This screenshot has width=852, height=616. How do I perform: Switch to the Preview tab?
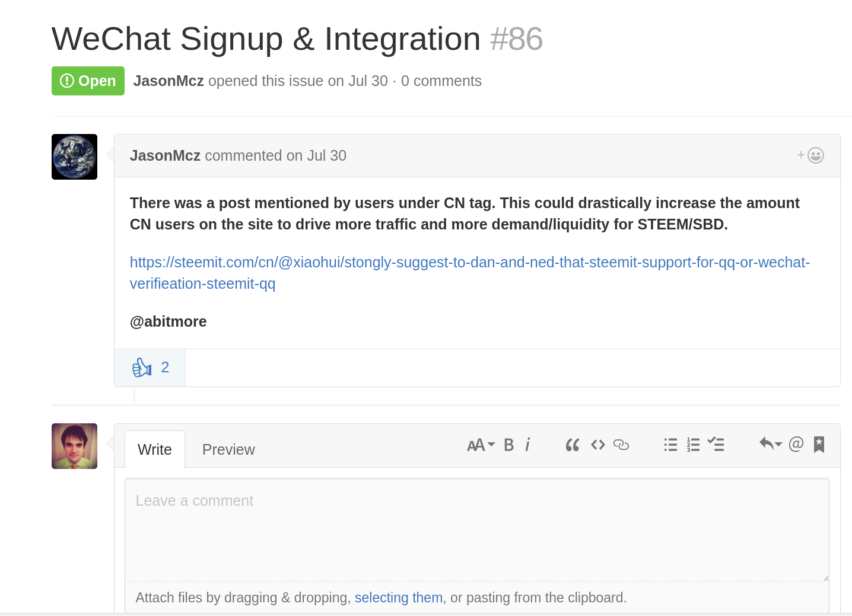pyautogui.click(x=228, y=449)
